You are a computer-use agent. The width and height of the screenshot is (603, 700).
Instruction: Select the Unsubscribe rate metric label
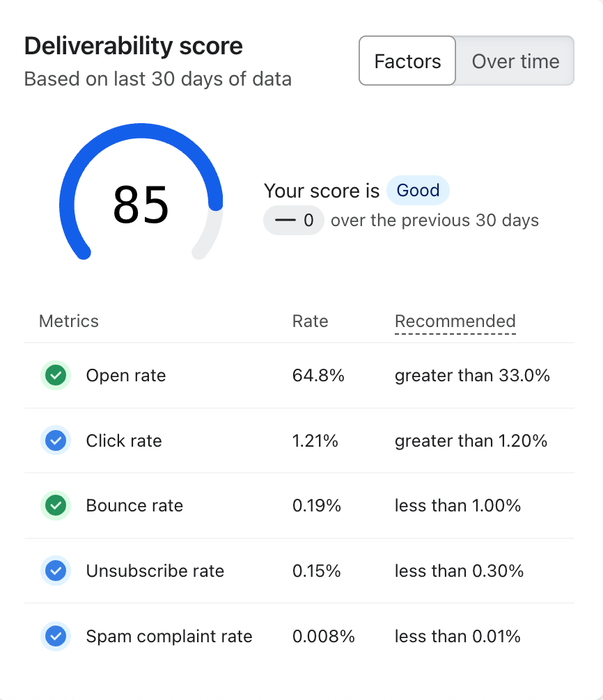coord(155,571)
